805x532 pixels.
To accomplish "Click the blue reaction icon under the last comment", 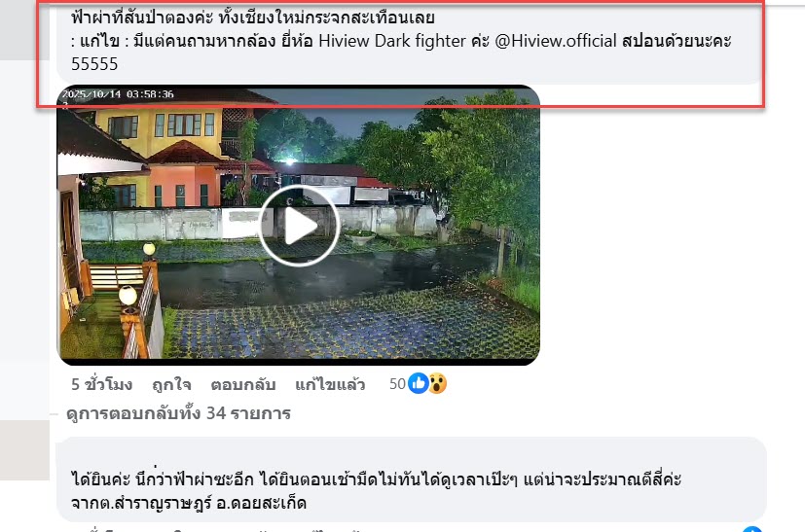I will (751, 528).
